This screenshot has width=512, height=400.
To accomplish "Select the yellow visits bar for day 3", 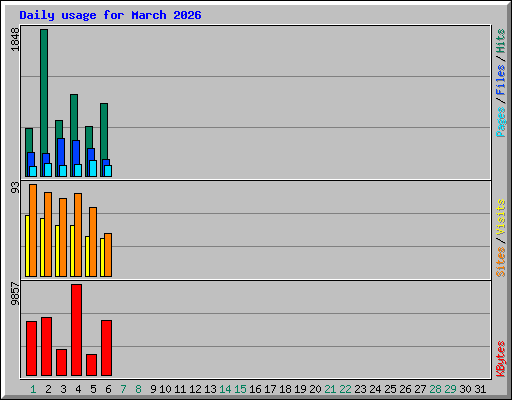I will coord(57,251).
